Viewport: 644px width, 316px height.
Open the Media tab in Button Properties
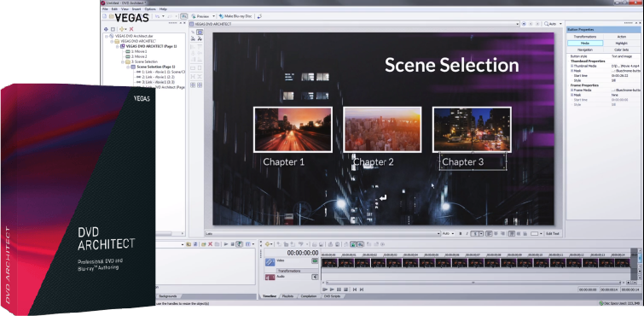point(585,44)
